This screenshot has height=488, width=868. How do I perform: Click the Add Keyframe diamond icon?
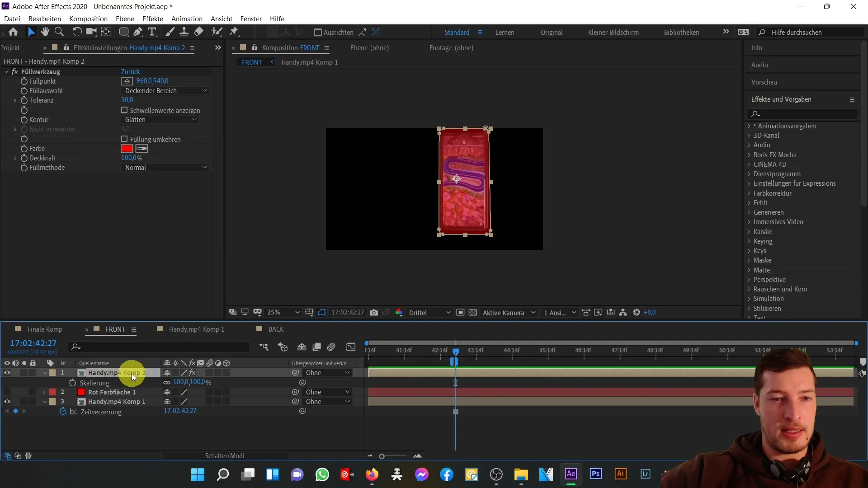(x=15, y=412)
